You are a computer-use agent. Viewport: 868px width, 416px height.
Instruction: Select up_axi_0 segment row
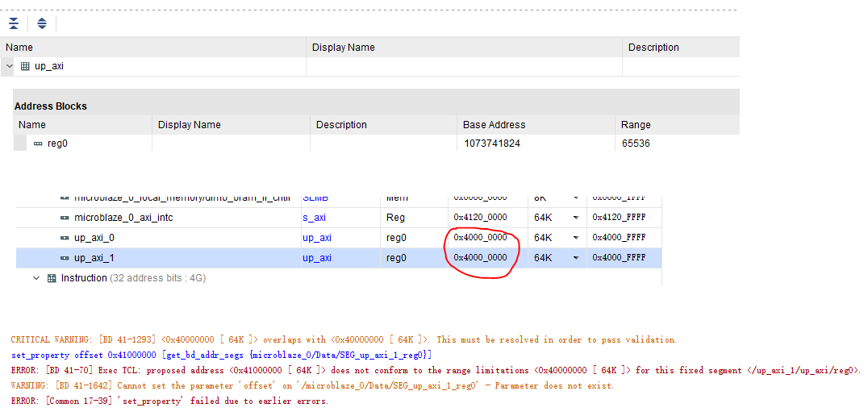[x=339, y=238]
